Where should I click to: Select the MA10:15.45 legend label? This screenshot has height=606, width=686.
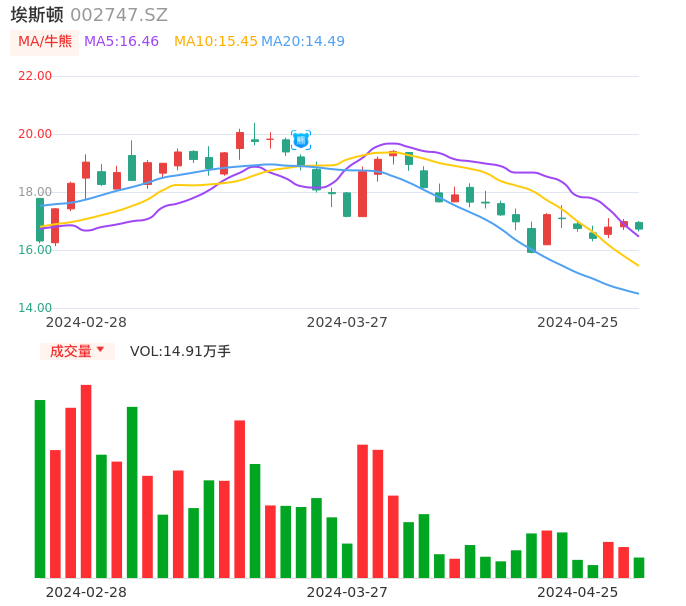tap(215, 42)
